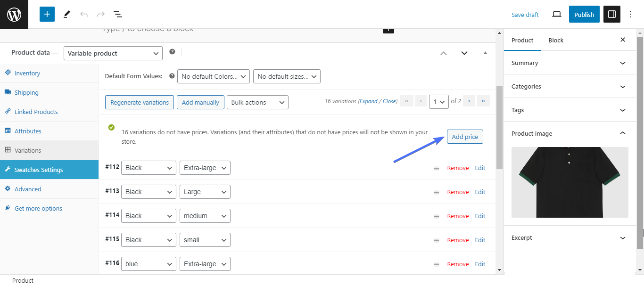Expand the Tags panel
This screenshot has height=286, width=644.
(x=570, y=110)
